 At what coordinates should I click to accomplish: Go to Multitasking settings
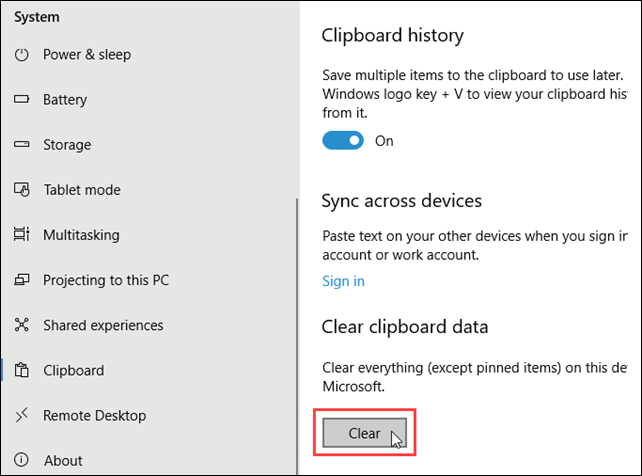(x=81, y=235)
